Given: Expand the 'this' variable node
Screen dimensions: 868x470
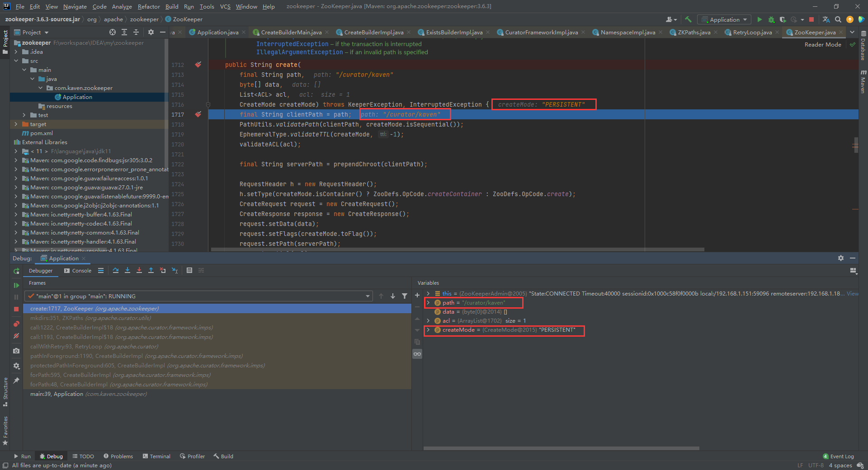Looking at the screenshot, I should (x=428, y=294).
